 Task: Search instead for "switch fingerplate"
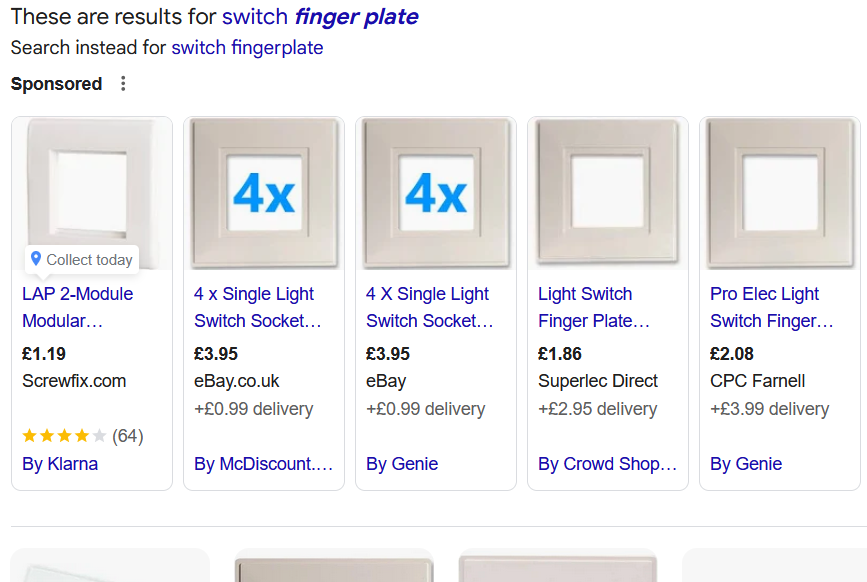coord(247,48)
